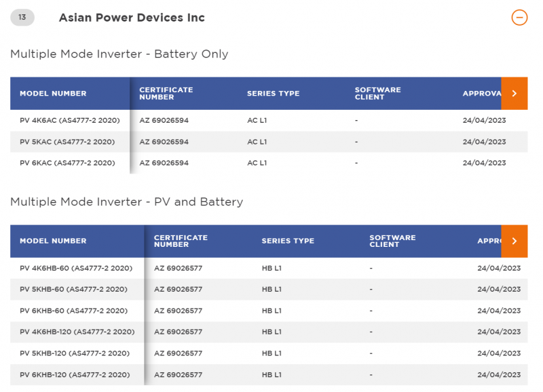
Task: Select the PV 4K6HB-60 model row
Action: [76, 269]
